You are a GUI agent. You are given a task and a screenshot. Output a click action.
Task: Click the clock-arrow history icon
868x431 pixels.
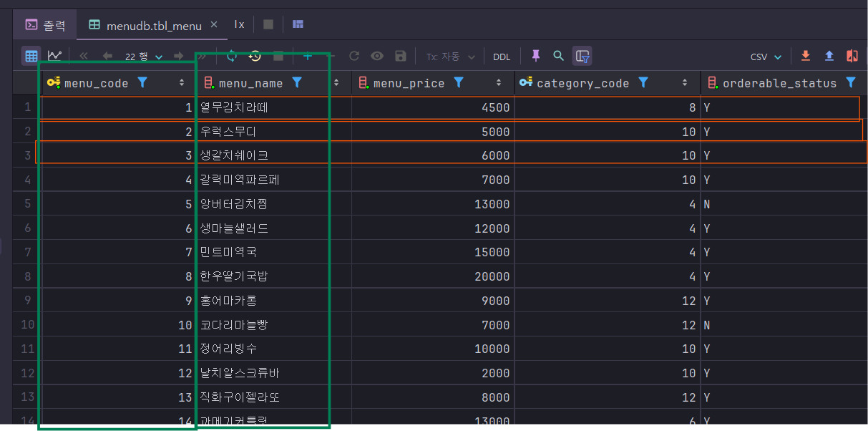click(255, 56)
